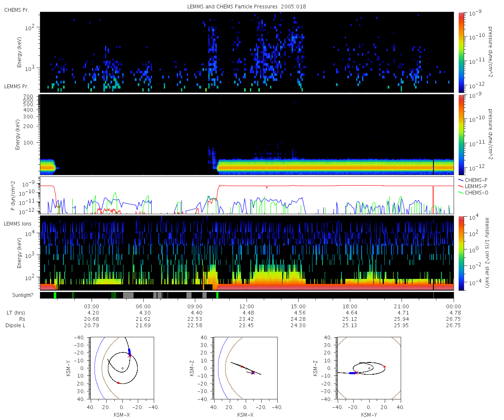Click the black data gap line near 22:45
This screenshot has height=420, width=504.
coord(433,166)
